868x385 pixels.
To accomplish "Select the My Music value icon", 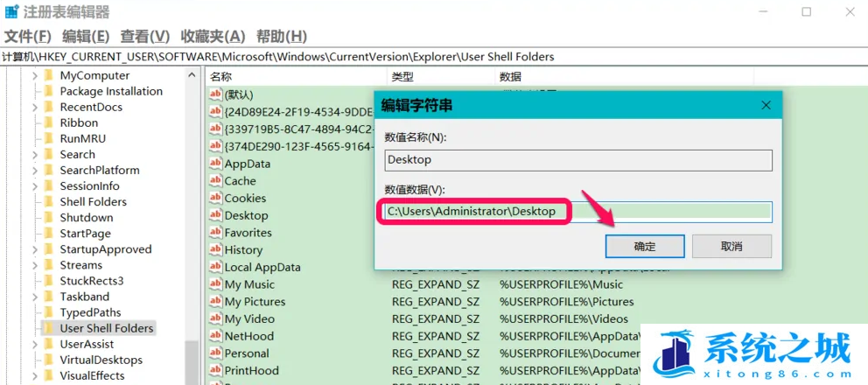I will pyautogui.click(x=215, y=284).
